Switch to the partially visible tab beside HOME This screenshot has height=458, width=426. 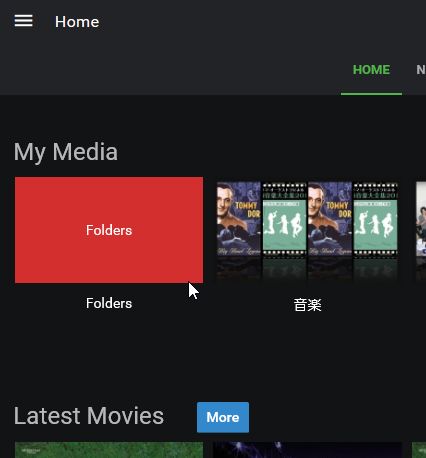(421, 70)
